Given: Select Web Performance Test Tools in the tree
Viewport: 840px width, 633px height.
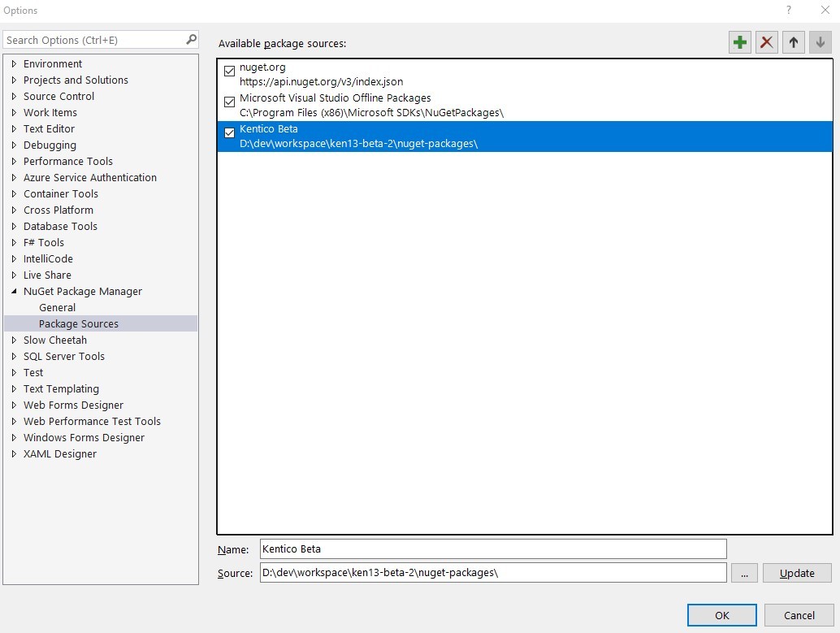Looking at the screenshot, I should 92,421.
